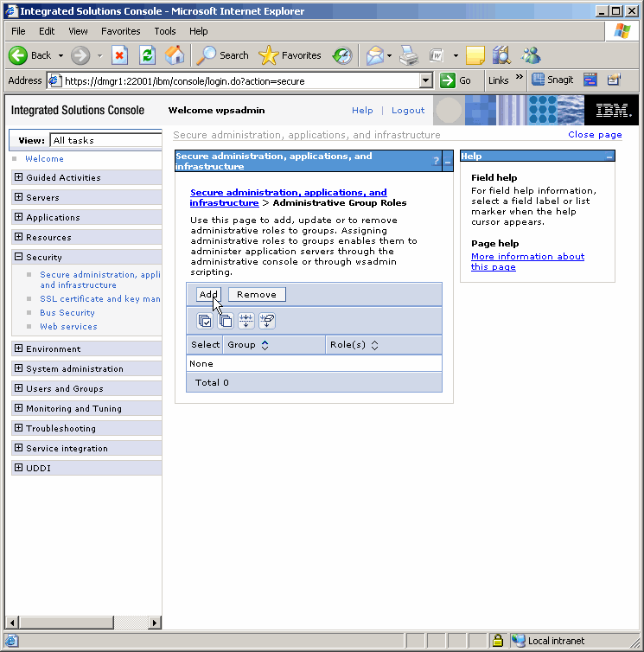
Task: Expand the Servers navigation section
Action: pyautogui.click(x=19, y=198)
